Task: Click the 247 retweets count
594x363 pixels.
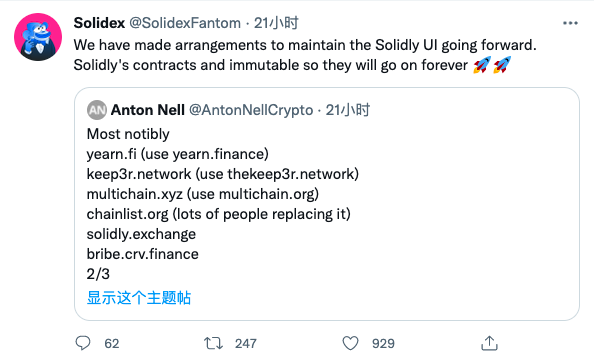Action: coord(246,344)
